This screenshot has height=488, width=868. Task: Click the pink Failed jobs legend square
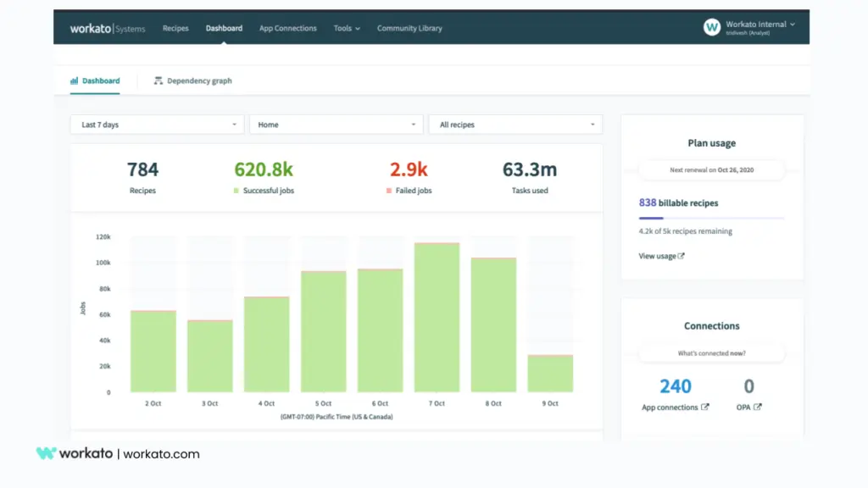coord(389,191)
